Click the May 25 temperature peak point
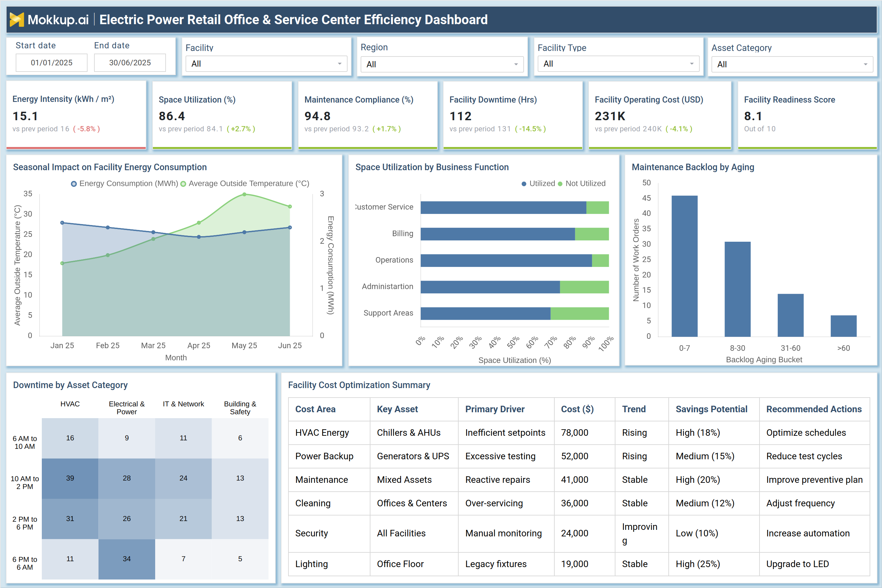The width and height of the screenshot is (882, 588). pos(244,194)
